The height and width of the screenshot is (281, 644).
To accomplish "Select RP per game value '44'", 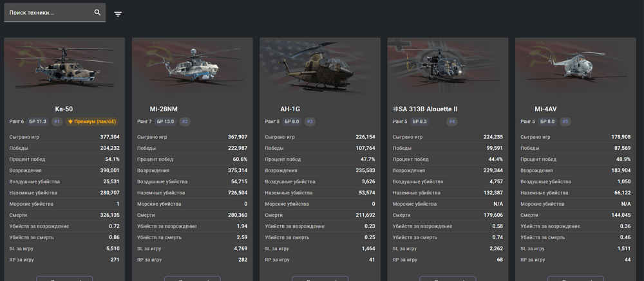I will pos(627,260).
